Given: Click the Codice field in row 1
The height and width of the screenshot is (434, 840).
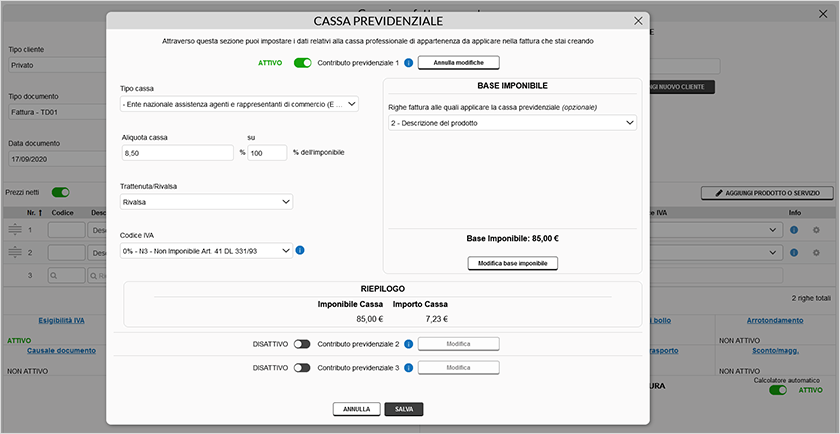Looking at the screenshot, I should (x=66, y=230).
